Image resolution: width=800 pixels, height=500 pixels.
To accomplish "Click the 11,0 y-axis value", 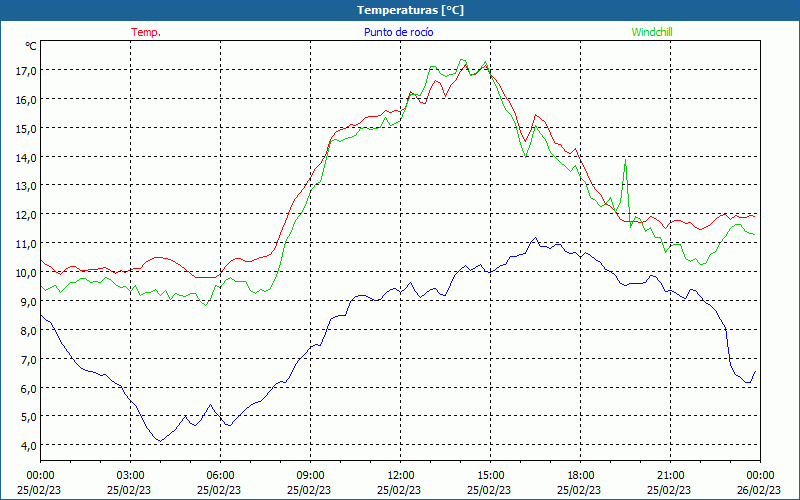I will 26,244.
